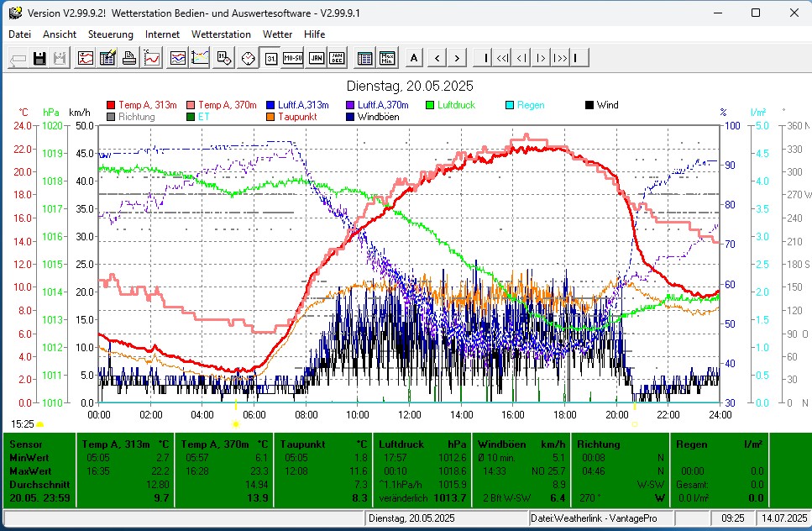Click the pink Temp A, 370m legend swatch

point(191,105)
